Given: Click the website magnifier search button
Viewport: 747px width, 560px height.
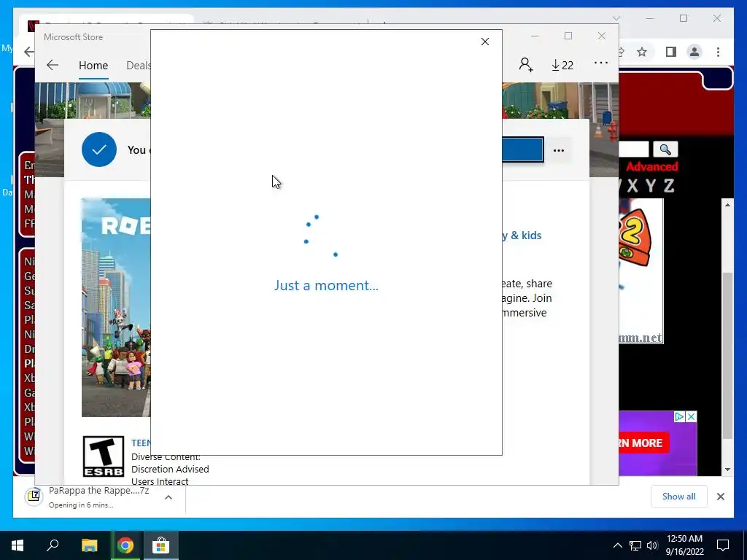Looking at the screenshot, I should coord(665,149).
